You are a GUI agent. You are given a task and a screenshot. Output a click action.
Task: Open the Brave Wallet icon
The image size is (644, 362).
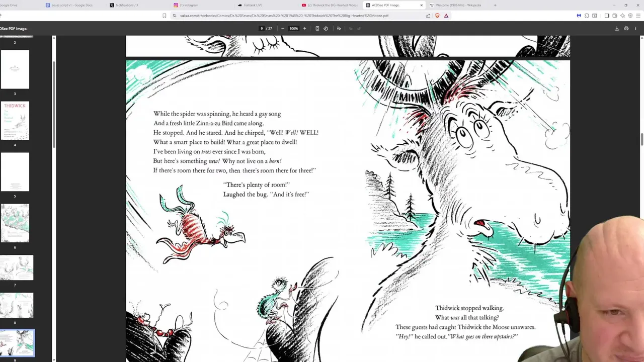(x=615, y=16)
